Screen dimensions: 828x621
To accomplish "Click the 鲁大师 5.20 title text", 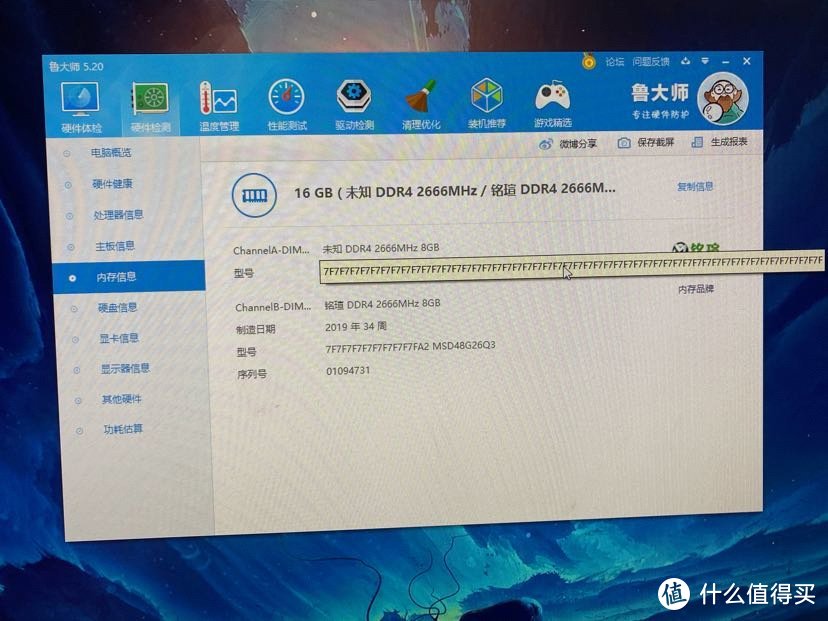I will click(77, 67).
